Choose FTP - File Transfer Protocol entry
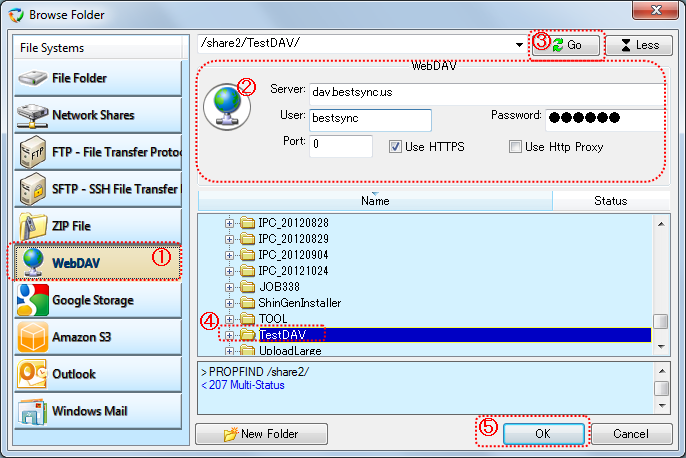Viewport: 686px width, 458px height. point(98,152)
